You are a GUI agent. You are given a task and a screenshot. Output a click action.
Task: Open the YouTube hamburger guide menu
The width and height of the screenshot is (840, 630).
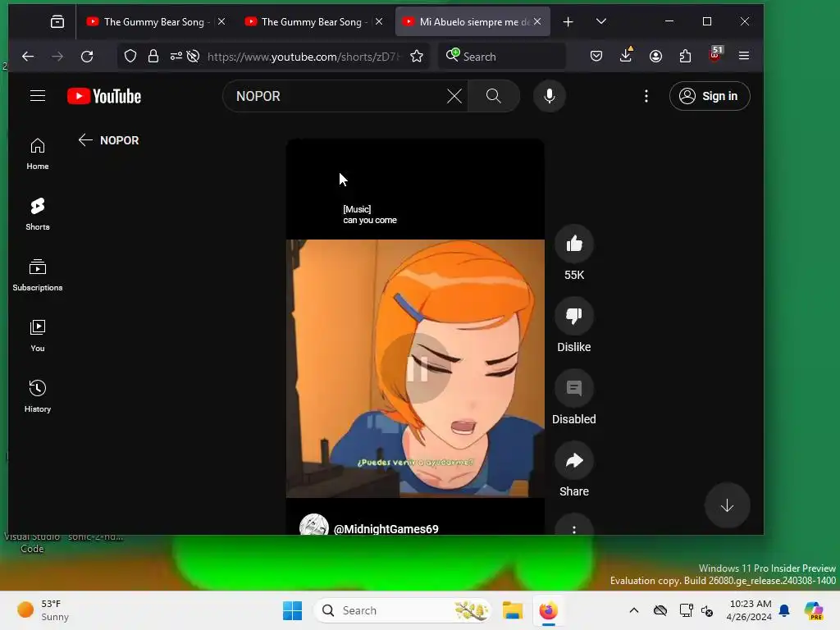[x=38, y=96]
